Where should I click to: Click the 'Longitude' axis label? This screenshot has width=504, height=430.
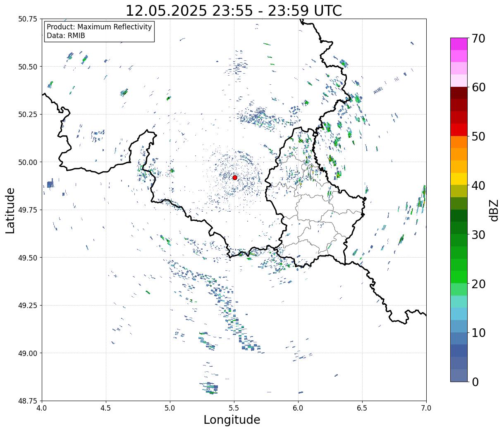click(x=232, y=420)
